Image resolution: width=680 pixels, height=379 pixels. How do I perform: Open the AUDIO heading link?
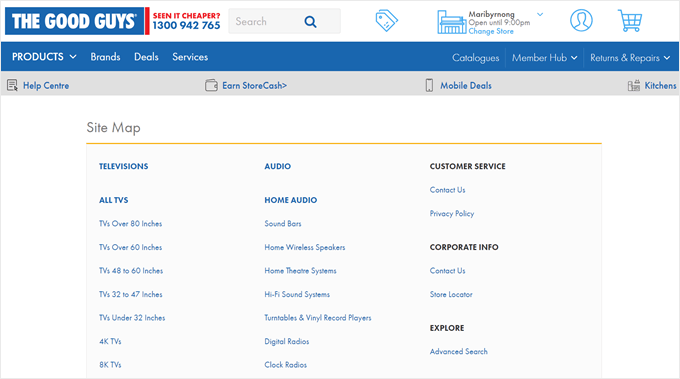tap(278, 166)
